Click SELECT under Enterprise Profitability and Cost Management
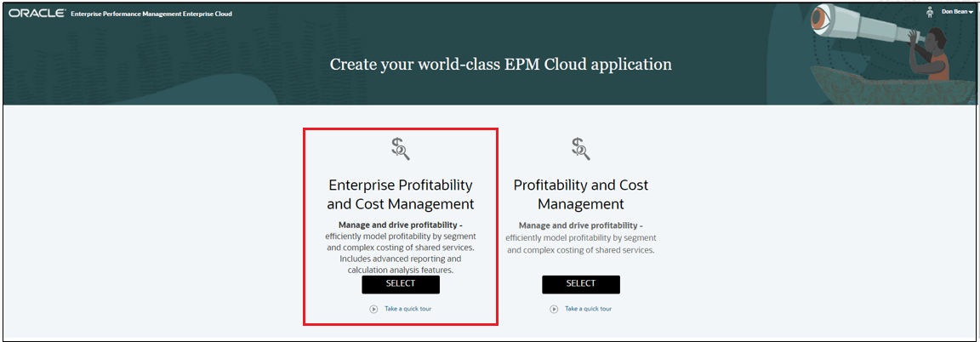The width and height of the screenshot is (980, 342). pyautogui.click(x=401, y=284)
